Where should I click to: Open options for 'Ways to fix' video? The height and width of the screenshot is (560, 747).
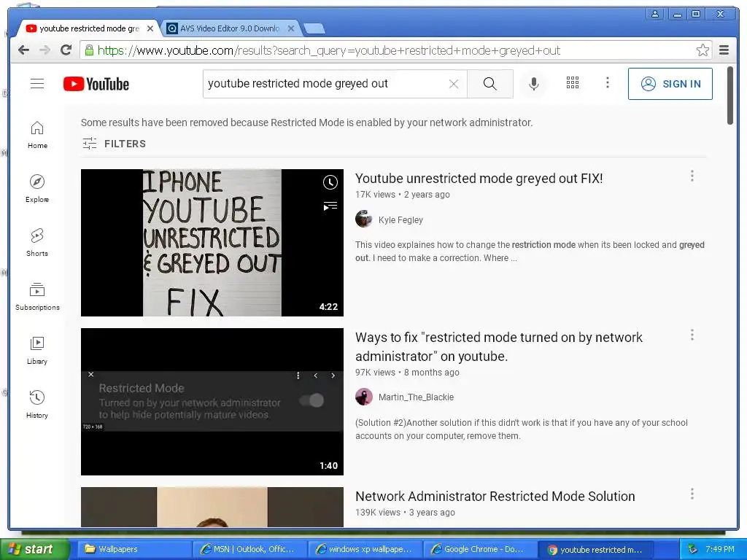point(692,335)
